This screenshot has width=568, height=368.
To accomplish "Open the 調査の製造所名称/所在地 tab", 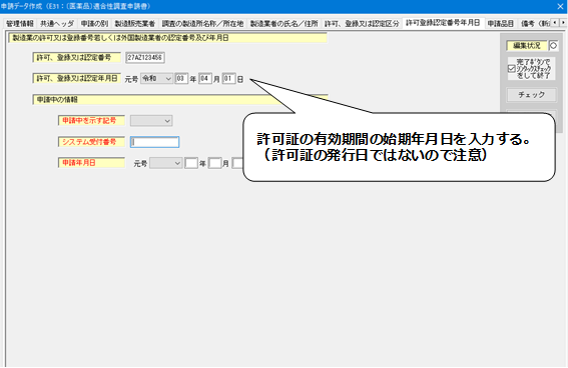I will coord(202,24).
